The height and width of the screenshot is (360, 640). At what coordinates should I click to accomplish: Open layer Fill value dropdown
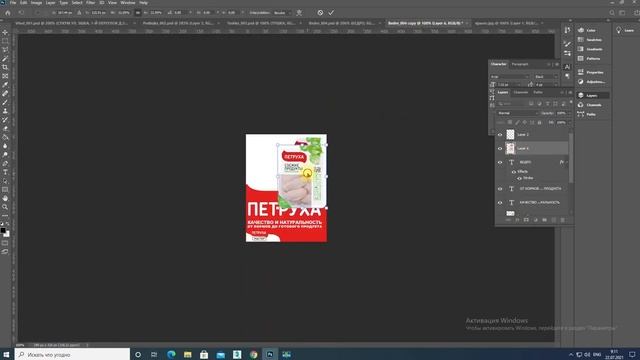pos(569,122)
